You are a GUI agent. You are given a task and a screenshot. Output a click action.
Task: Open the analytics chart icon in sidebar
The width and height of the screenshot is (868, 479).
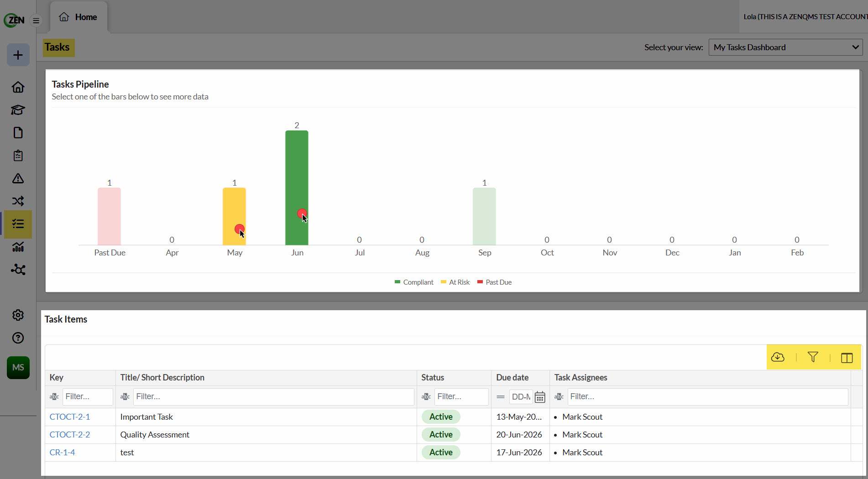coord(18,247)
